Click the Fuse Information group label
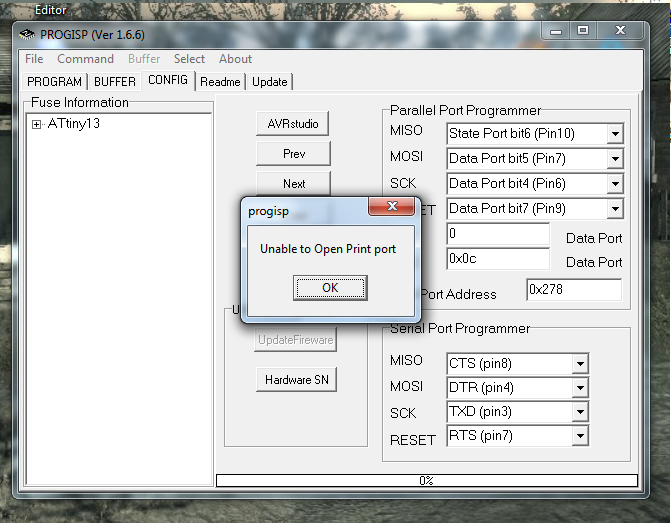Image resolution: width=671 pixels, height=523 pixels. [80, 102]
